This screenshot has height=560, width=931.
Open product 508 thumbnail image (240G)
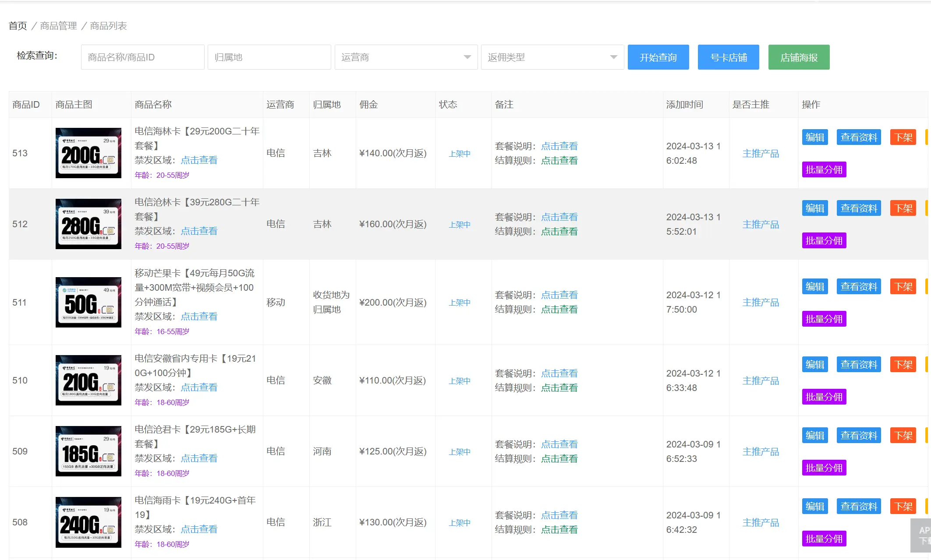88,522
